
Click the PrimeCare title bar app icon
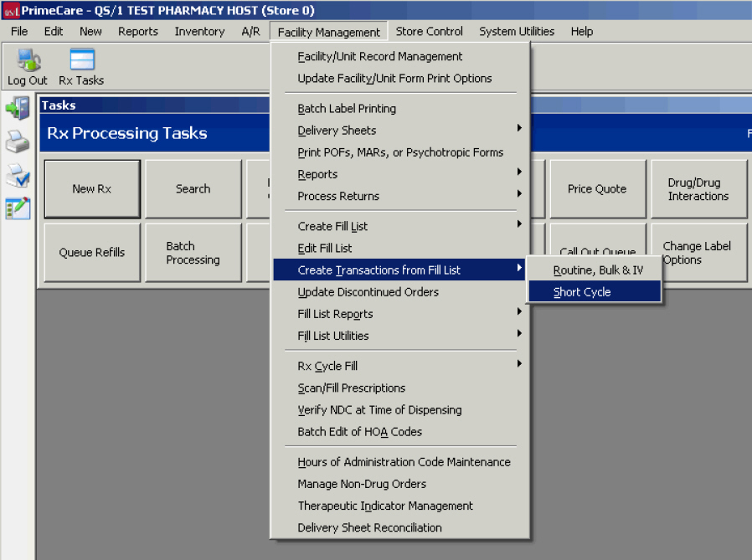click(x=11, y=11)
